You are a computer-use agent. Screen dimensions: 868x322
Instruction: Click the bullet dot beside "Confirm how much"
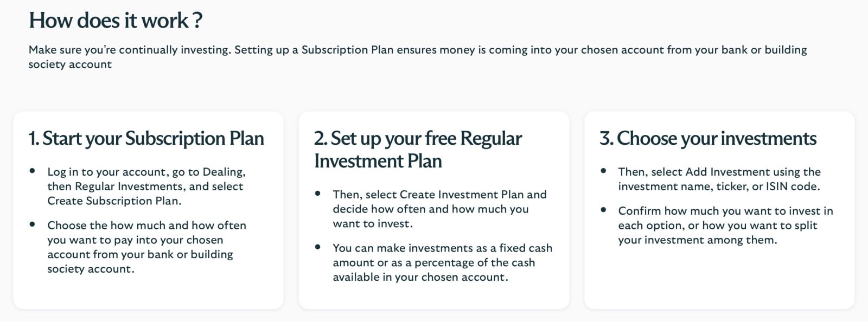pos(603,210)
